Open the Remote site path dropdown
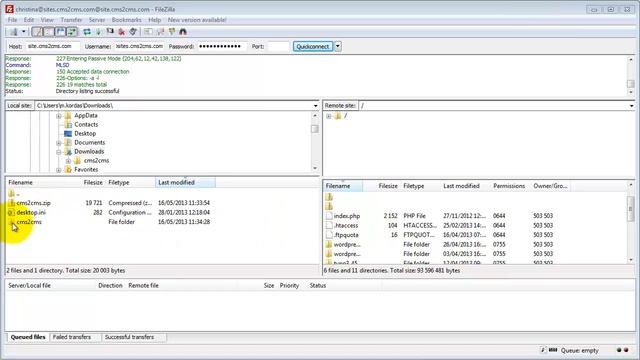 click(631, 106)
